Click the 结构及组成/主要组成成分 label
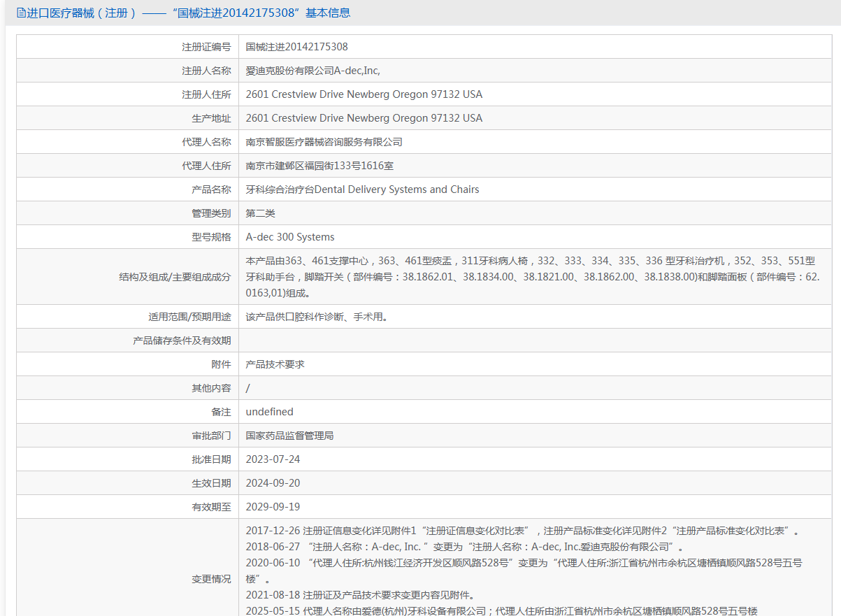841x616 pixels. [175, 277]
